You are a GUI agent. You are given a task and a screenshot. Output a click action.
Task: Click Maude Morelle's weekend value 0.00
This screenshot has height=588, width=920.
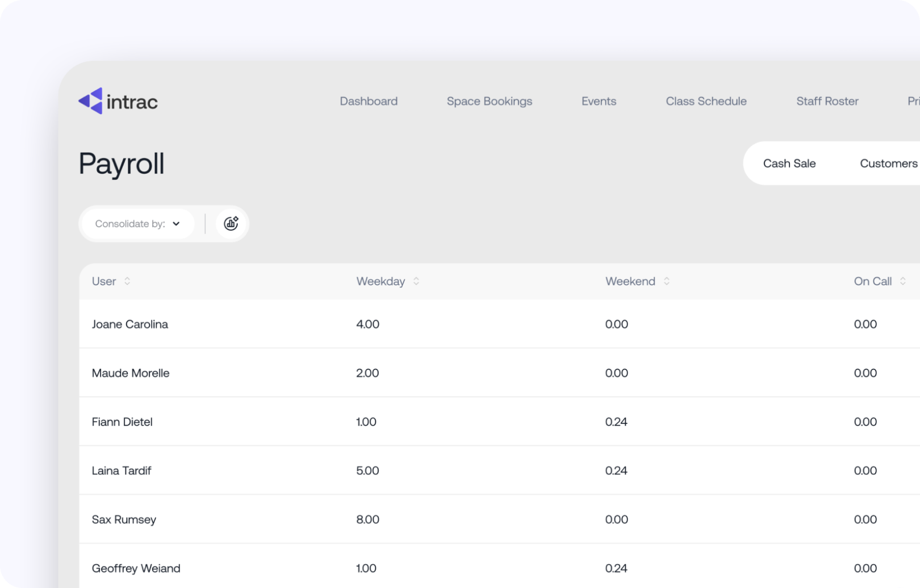click(617, 373)
